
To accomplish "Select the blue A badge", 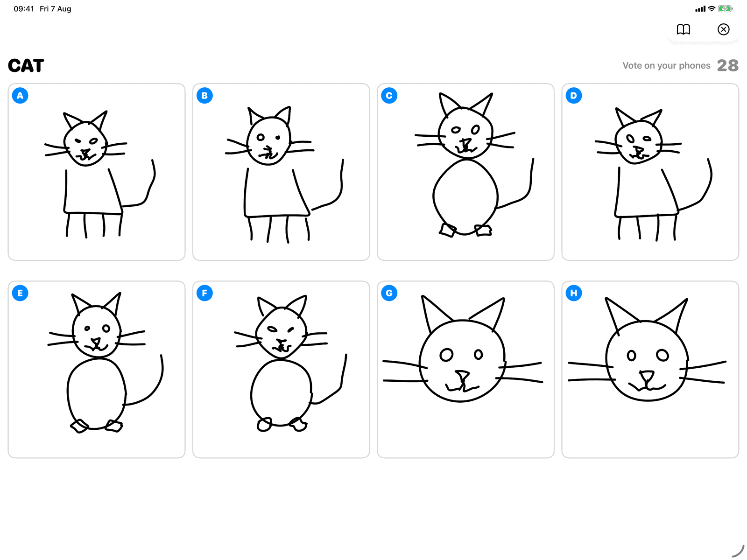I will point(20,96).
